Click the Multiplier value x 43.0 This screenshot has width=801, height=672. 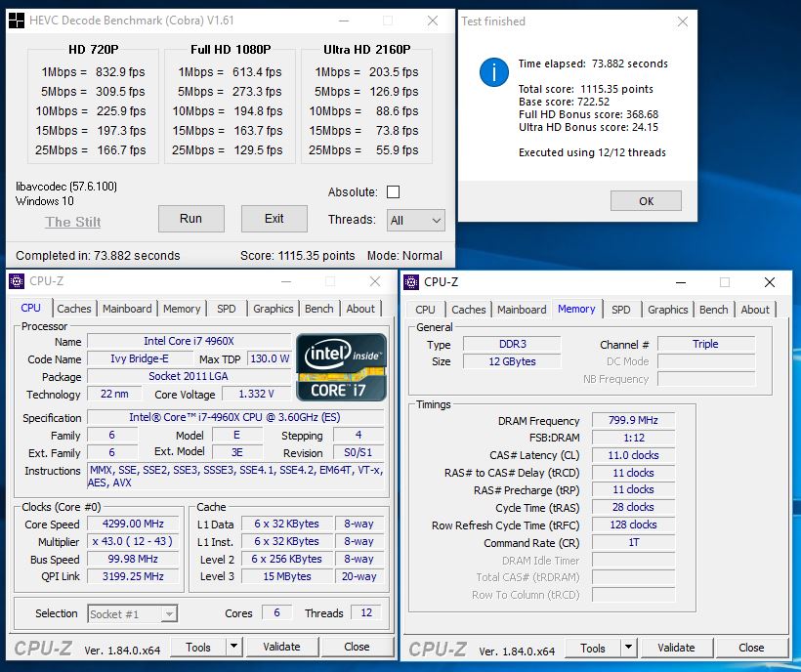tap(133, 541)
